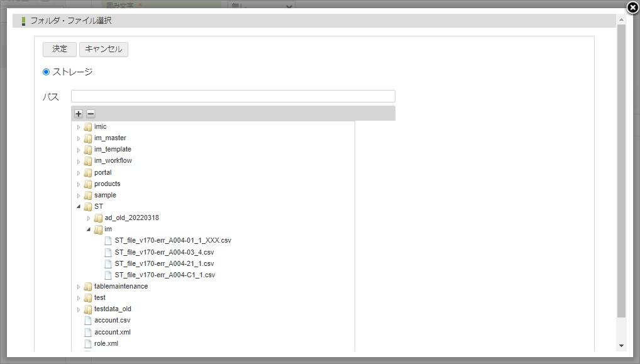640x364 pixels.
Task: Click the imic folder icon
Action: (88, 127)
